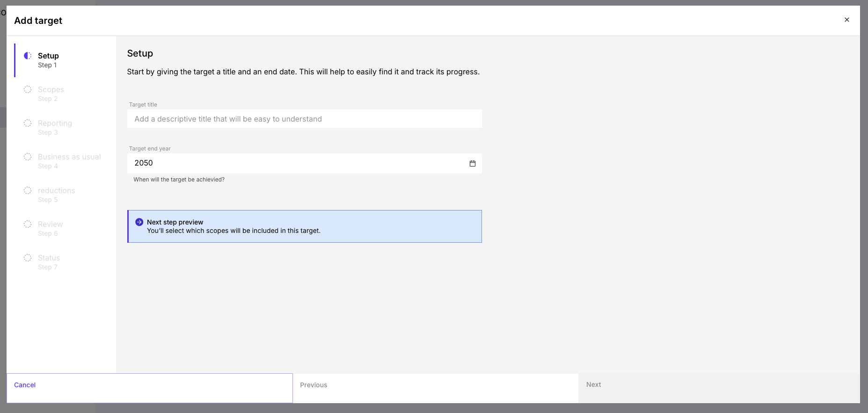Viewport: 868px width, 413px height.
Task: Click the Business as usual step icon
Action: tap(28, 157)
